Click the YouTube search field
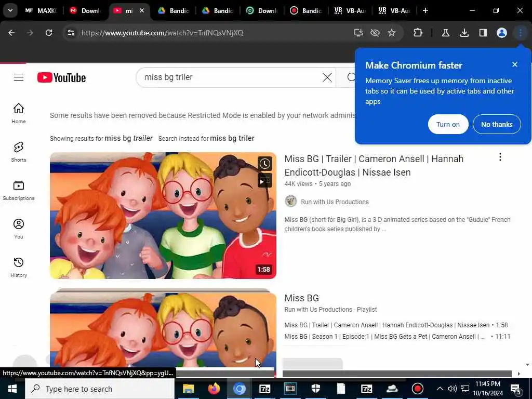Viewport: 532px width, 399px height. point(231,77)
